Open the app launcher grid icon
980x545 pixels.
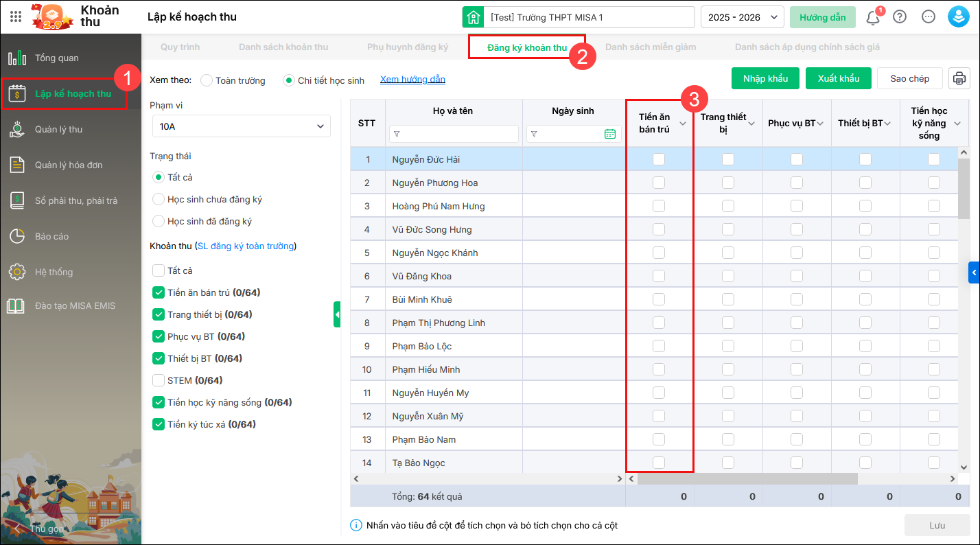point(16,17)
